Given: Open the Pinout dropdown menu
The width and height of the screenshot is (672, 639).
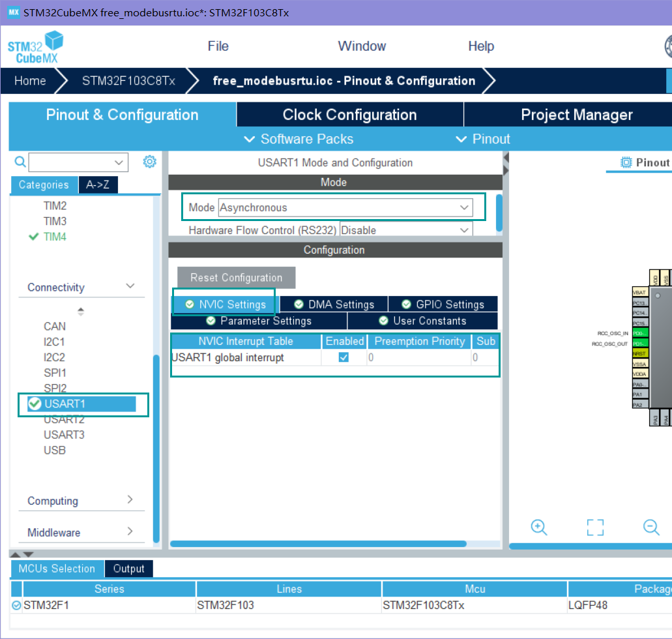Looking at the screenshot, I should point(483,139).
